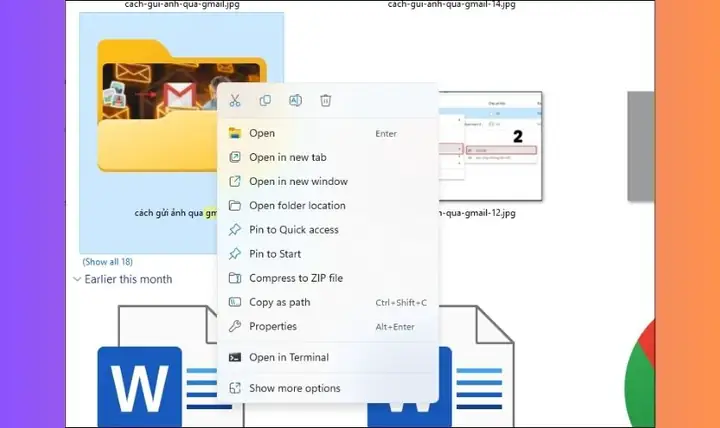Click the icon beside Open in new window
This screenshot has height=428, width=720.
235,181
